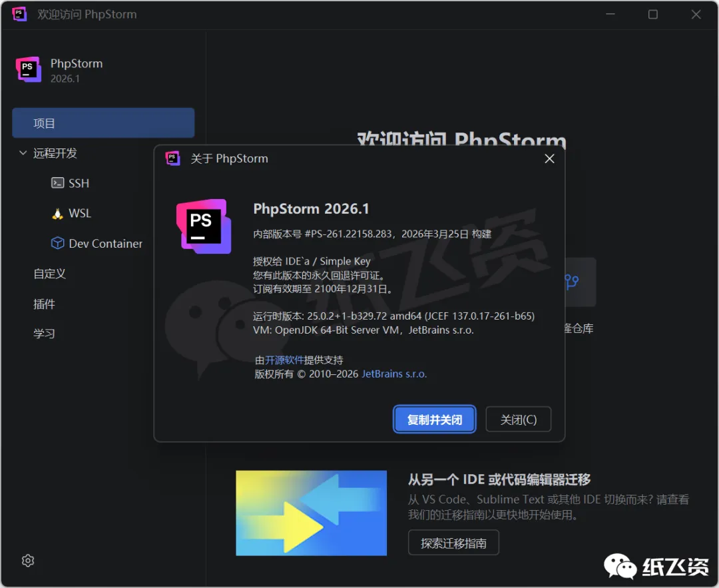
Task: Minimize the PhpStorm welcome window
Action: tap(610, 14)
